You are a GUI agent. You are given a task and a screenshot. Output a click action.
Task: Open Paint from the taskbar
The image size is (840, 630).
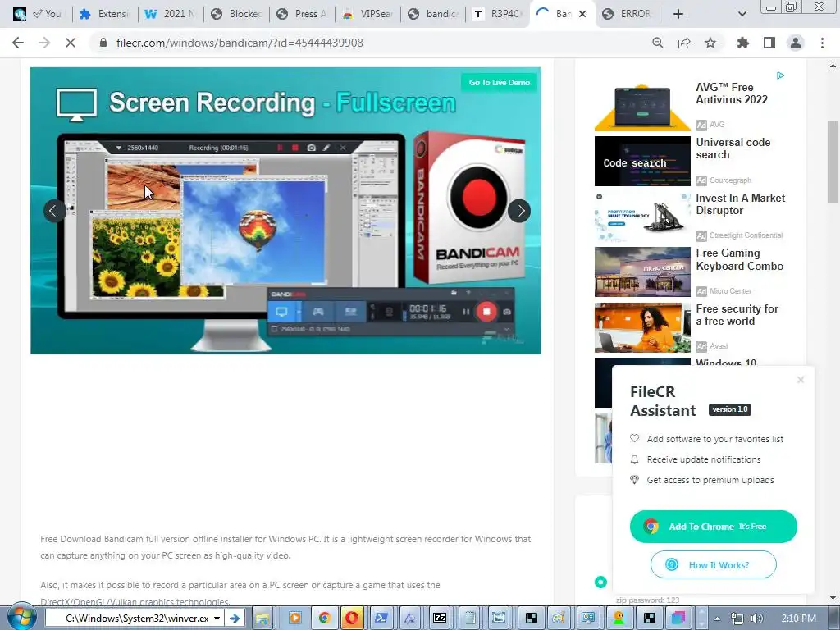[x=559, y=619]
